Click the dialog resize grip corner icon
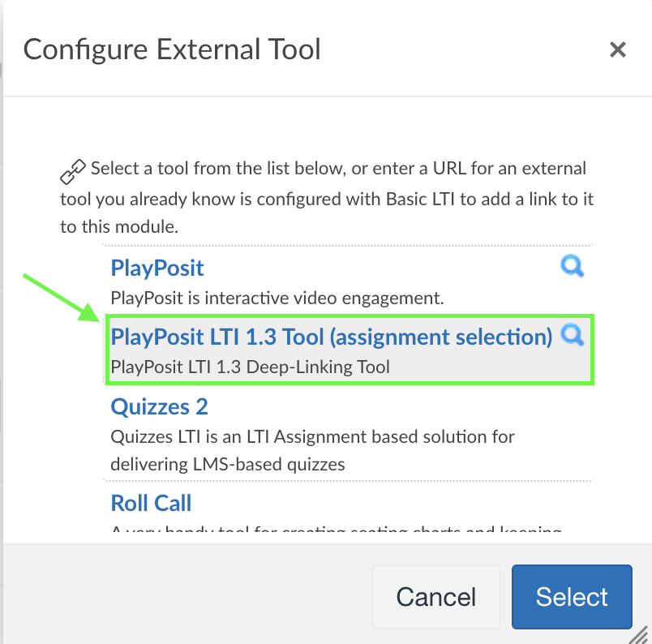 pos(639,635)
